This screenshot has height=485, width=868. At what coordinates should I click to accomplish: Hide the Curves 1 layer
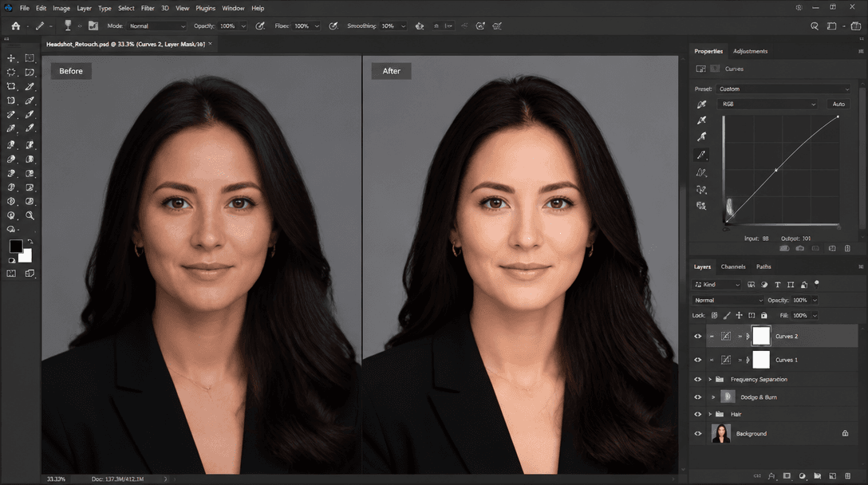click(x=697, y=360)
